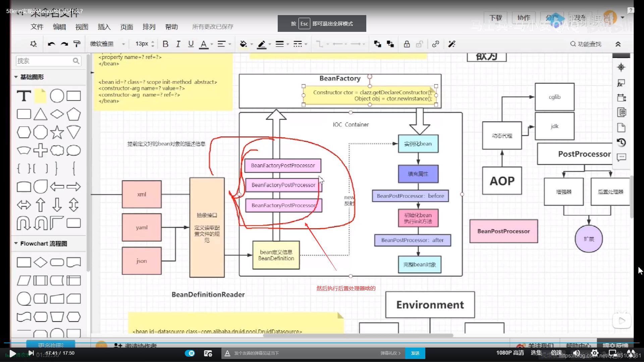Open the 页面 menu
This screenshot has height=362, width=644.
pyautogui.click(x=127, y=26)
